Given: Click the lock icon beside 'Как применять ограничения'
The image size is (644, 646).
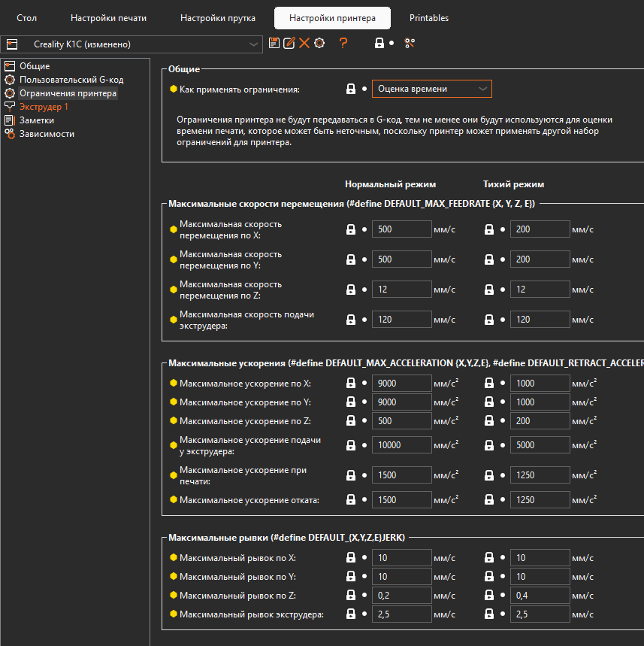Looking at the screenshot, I should click(x=351, y=89).
